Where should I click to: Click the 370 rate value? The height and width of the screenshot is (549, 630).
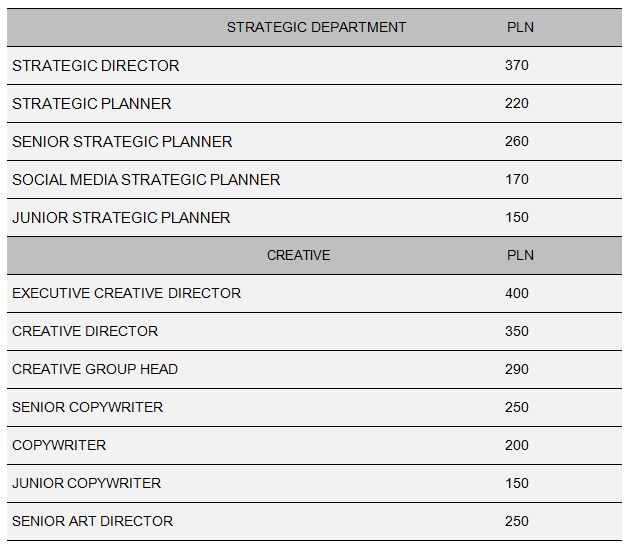[x=517, y=66]
